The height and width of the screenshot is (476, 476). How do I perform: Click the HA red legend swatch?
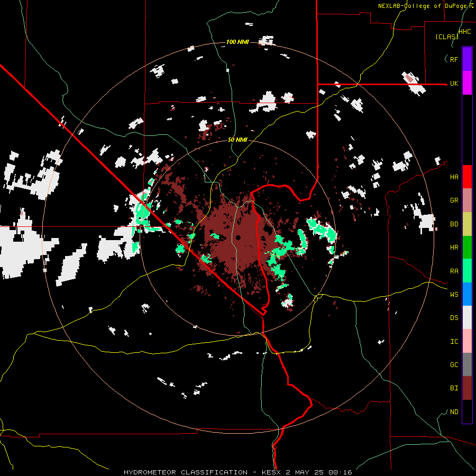(467, 177)
